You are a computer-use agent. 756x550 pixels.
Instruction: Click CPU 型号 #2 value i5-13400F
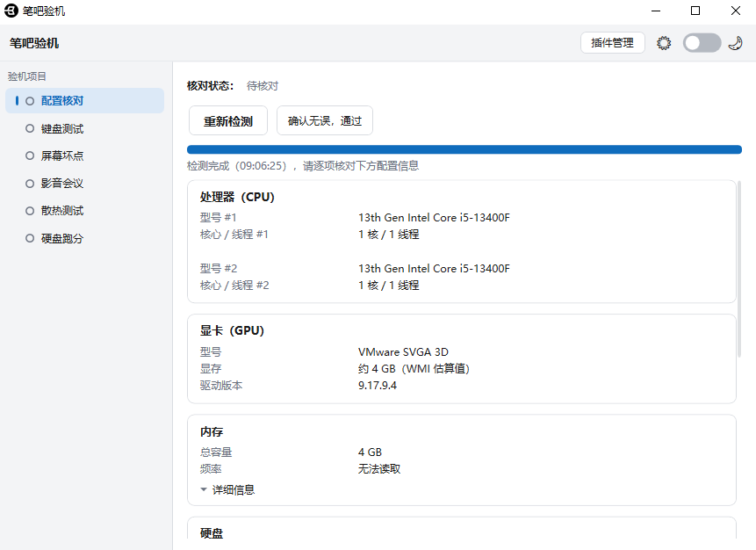pos(434,268)
